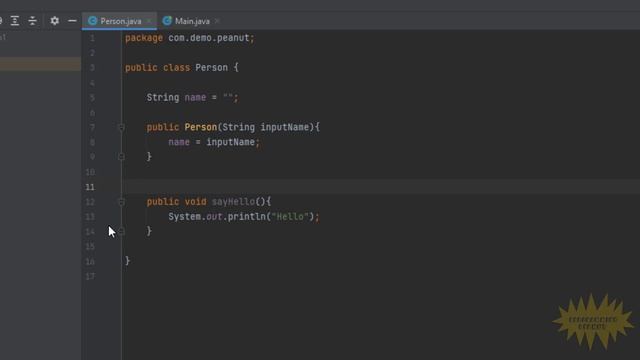The height and width of the screenshot is (360, 640).
Task: Click the highlighted item in the project panel
Action: [x=40, y=64]
